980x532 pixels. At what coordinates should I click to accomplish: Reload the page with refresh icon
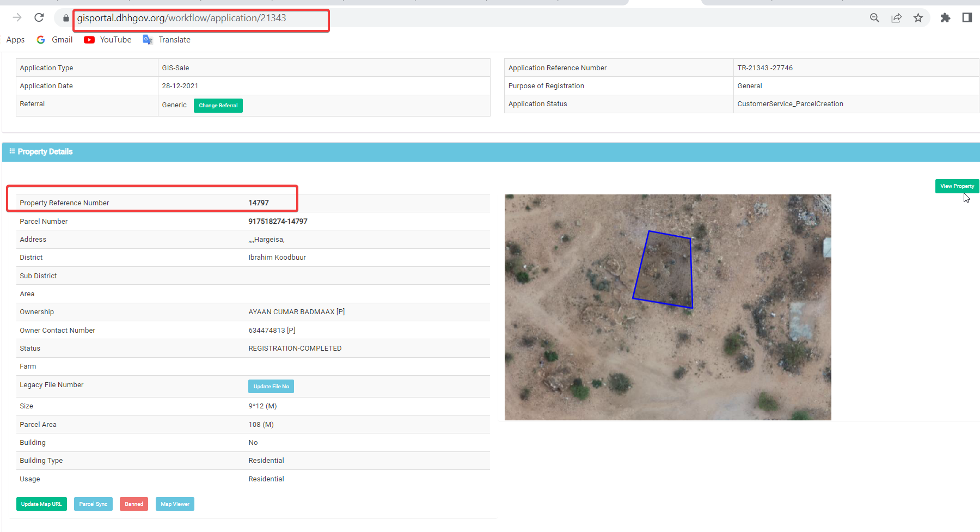coord(39,17)
